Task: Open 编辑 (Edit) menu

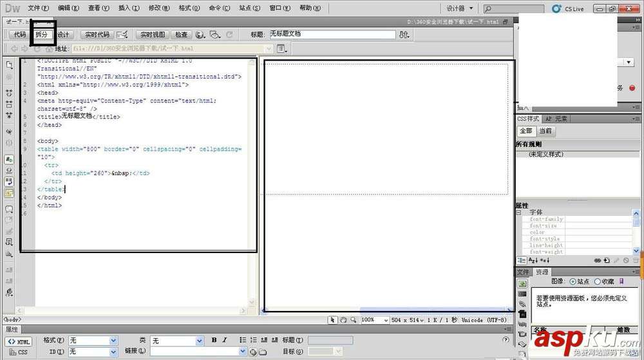Action: coord(69,8)
